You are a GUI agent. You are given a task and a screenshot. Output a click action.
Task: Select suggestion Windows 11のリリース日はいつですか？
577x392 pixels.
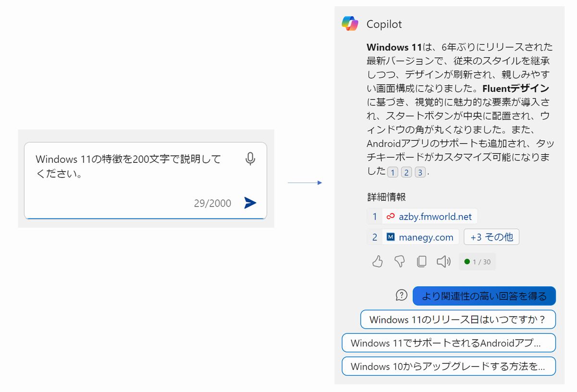coord(458,319)
